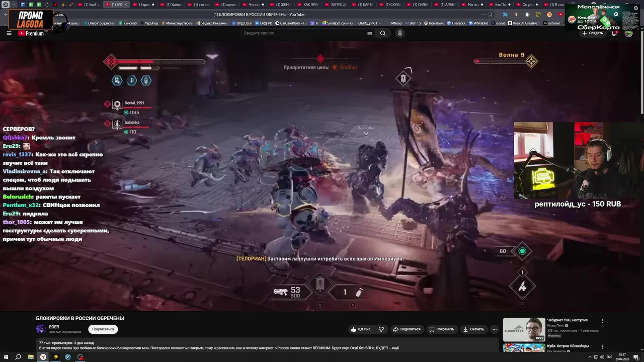
Task: Start voice search with microphone icon
Action: click(x=400, y=33)
